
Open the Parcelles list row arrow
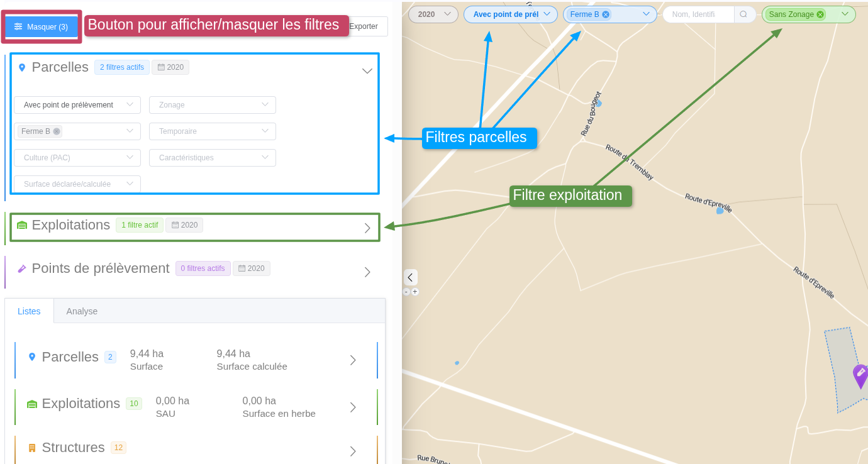[x=353, y=360]
